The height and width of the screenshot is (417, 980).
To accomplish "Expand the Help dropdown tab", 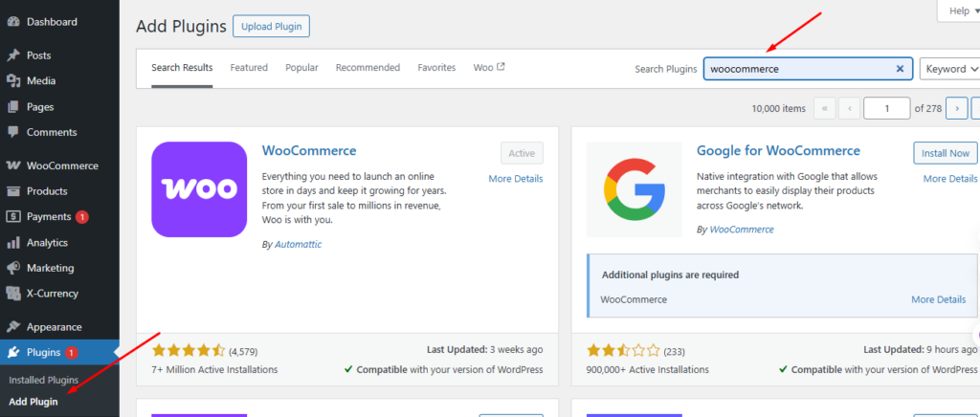I will 957,11.
